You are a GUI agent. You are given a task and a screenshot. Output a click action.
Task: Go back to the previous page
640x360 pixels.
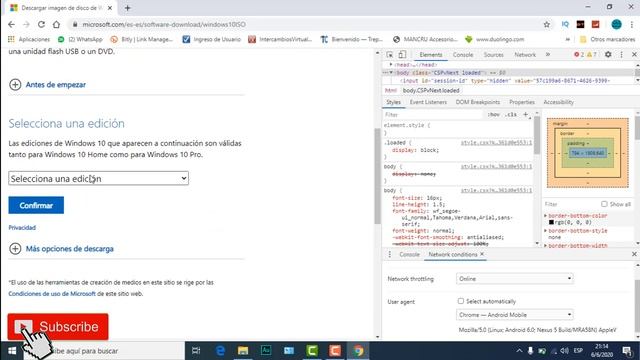[11, 24]
